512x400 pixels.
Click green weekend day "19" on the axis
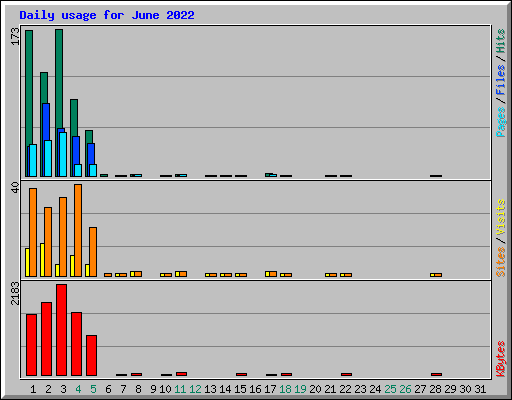(x=300, y=389)
